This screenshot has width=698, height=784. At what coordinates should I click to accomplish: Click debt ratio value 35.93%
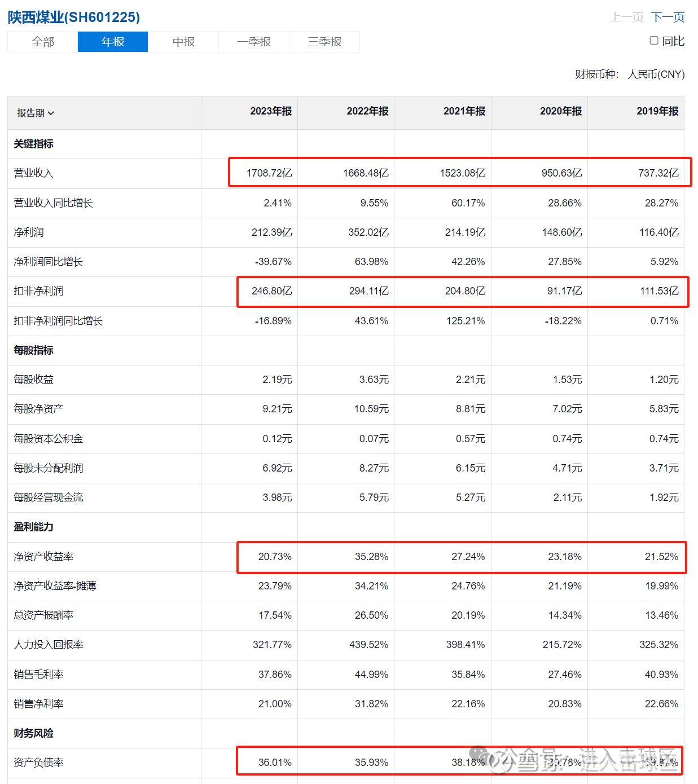372,763
